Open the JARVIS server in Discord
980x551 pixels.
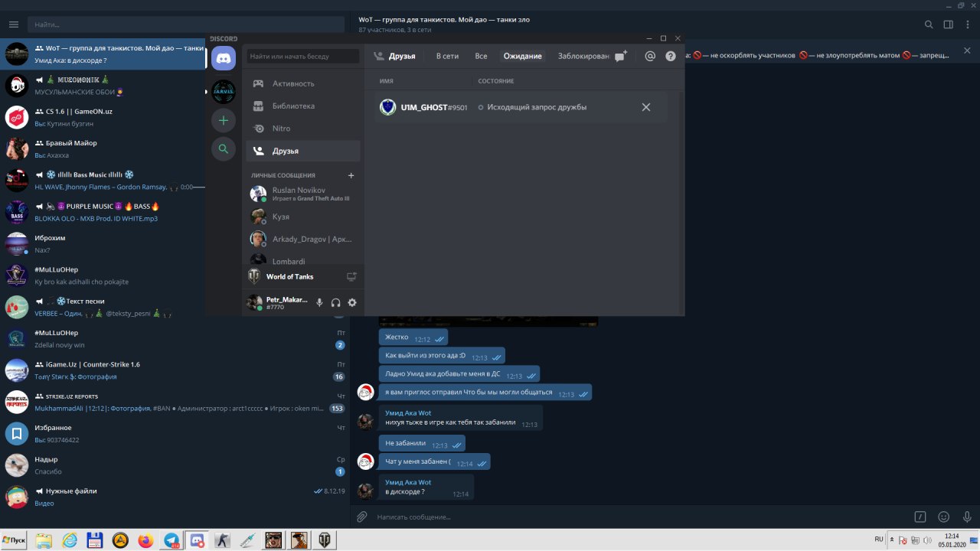[224, 91]
